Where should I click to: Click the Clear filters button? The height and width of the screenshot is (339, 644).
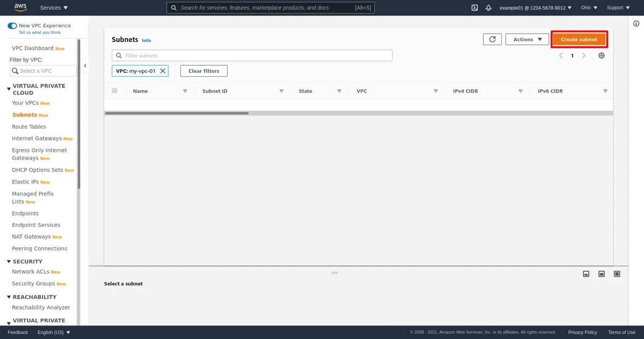(x=203, y=71)
